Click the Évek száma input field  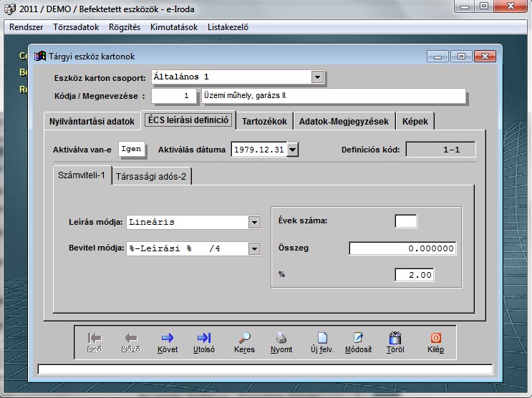(405, 221)
